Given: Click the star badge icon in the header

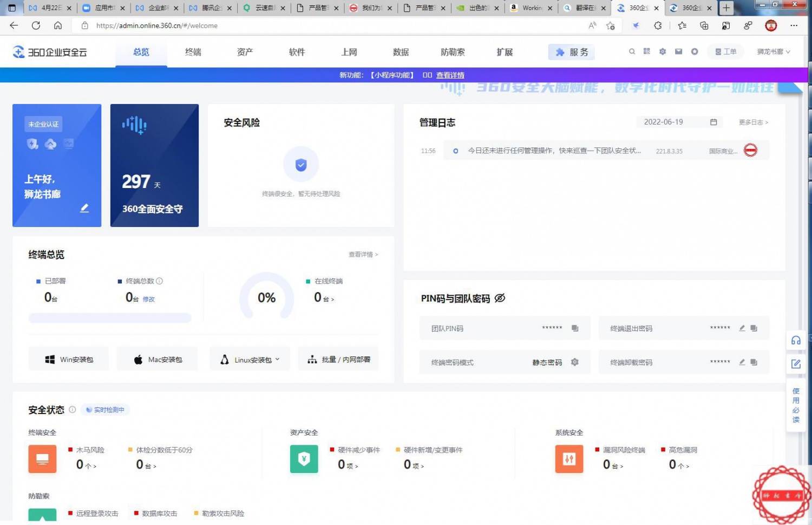Looking at the screenshot, I should (x=695, y=51).
